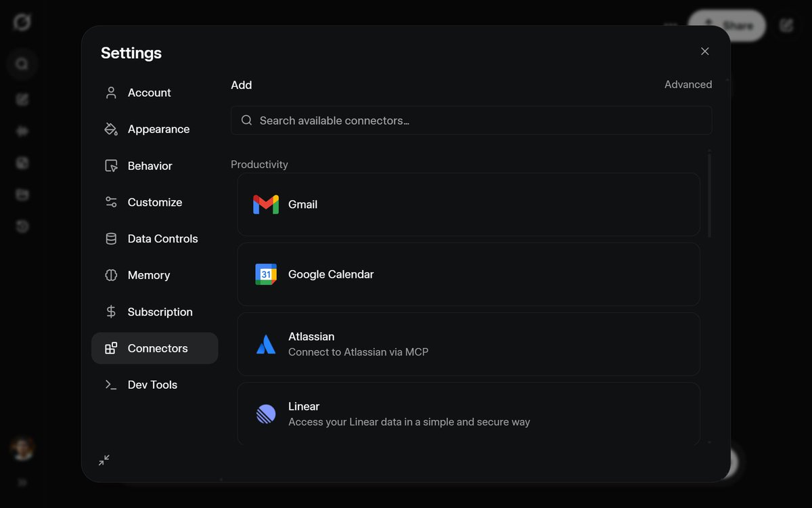Viewport: 812px width, 508px height.
Task: Open the Advanced connector options
Action: [688, 85]
